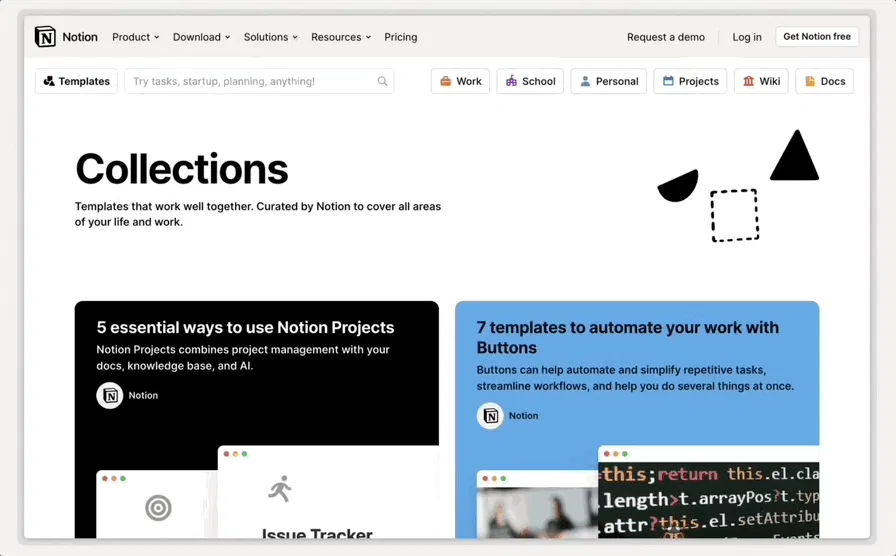The image size is (896, 556).
Task: Expand the Solutions dropdown chevron
Action: [x=295, y=37]
